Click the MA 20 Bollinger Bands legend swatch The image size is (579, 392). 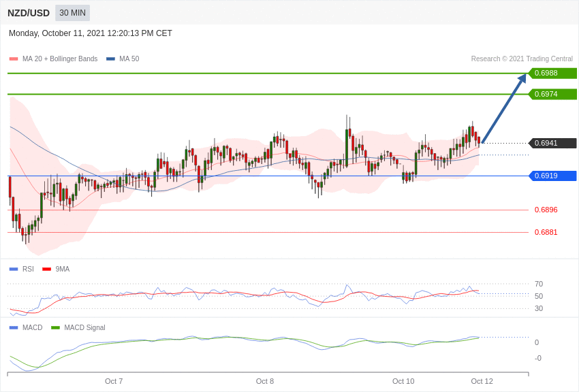pyautogui.click(x=14, y=59)
